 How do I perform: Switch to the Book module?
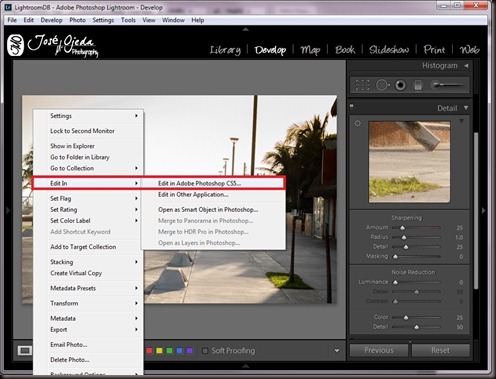[345, 50]
